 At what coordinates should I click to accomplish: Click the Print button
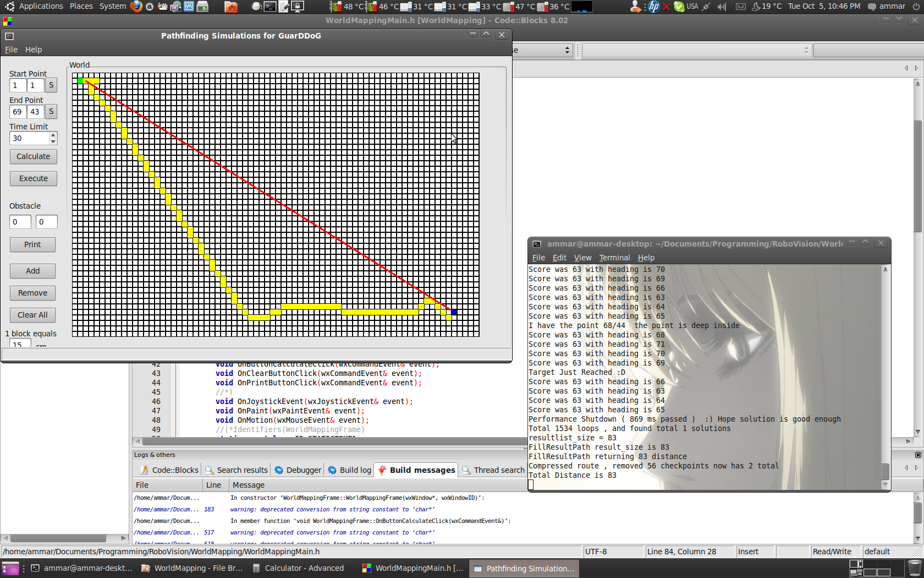click(x=32, y=244)
